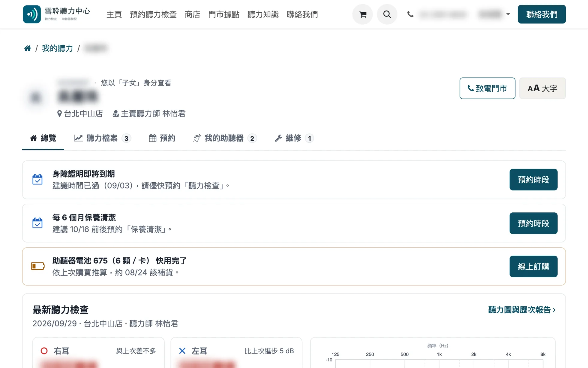
Task: Open 預約聽力檢查 in navigation
Action: (x=153, y=14)
